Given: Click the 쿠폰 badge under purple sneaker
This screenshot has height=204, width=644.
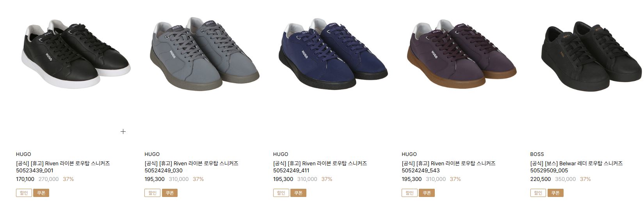Looking at the screenshot, I should tap(427, 193).
